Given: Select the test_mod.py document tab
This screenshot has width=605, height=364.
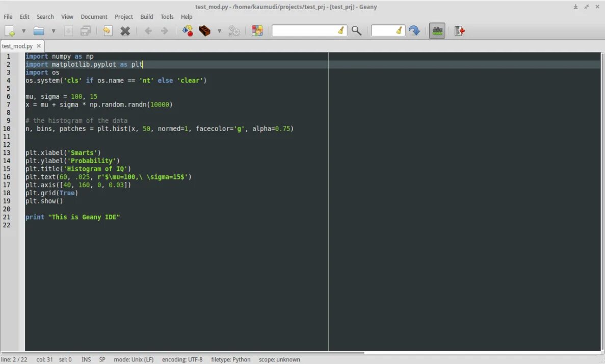Looking at the screenshot, I should click(17, 46).
